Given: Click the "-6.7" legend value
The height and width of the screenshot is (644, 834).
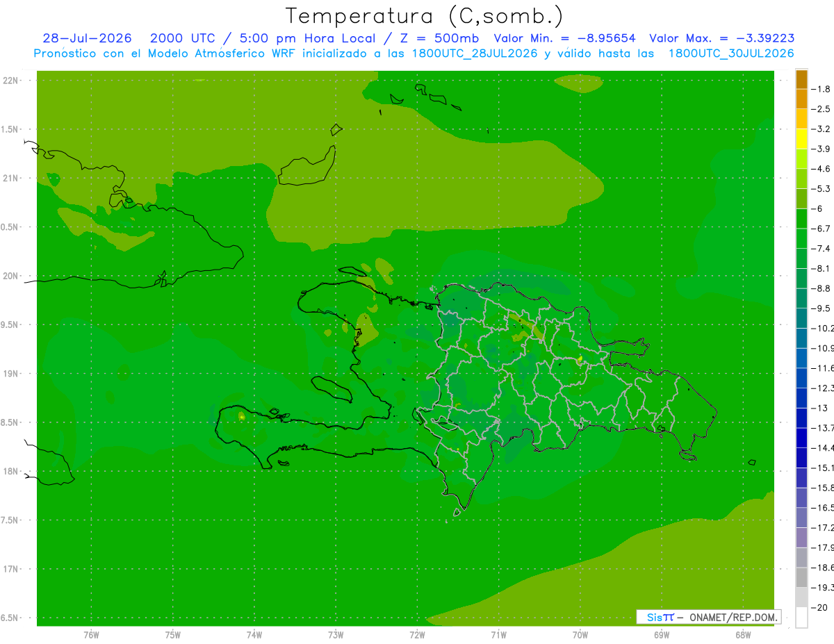Looking at the screenshot, I should pos(821,229).
